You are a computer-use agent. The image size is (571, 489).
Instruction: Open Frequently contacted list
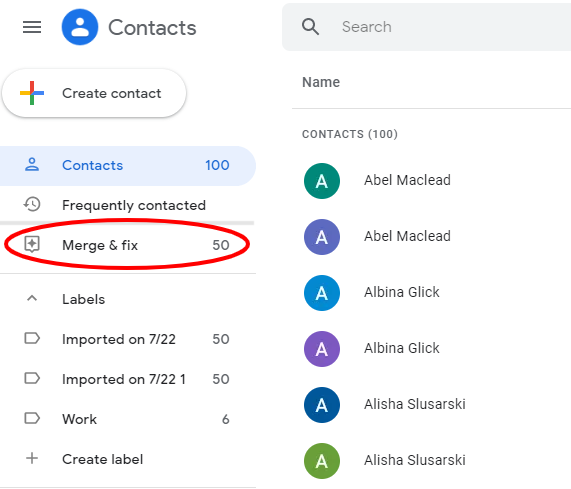coord(127,205)
